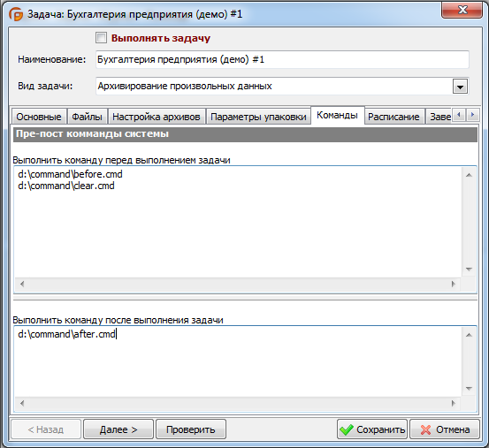
Task: Select the Параметры упаковки tab
Action: tap(258, 117)
